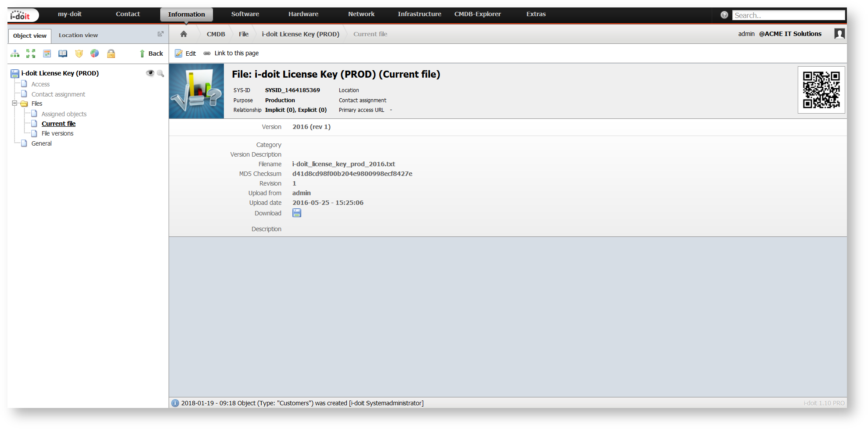Click the Production purpose value
This screenshot has width=868, height=429.
click(280, 100)
